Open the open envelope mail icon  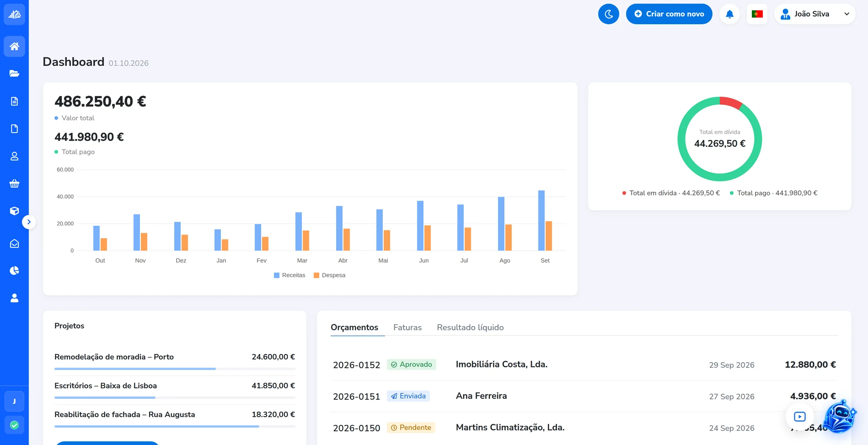(14, 244)
